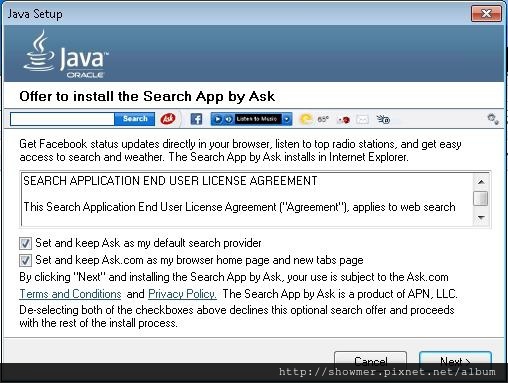
Task: Click the Listen to Music label
Action: tap(257, 119)
